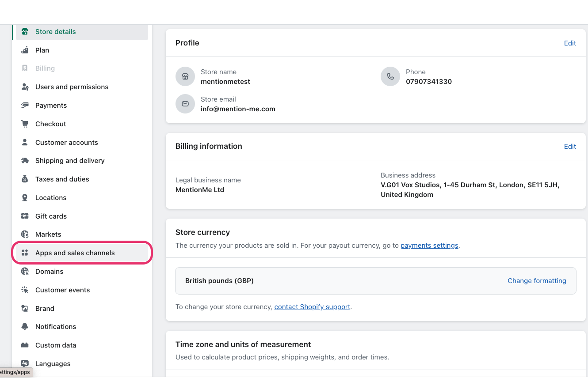
Task: Open Locations settings
Action: 82,198
